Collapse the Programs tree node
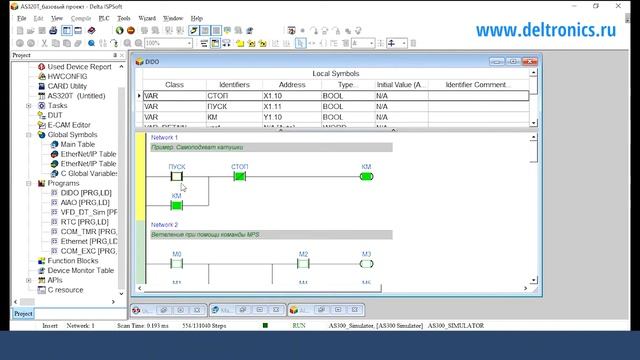The image size is (640, 360). (x=29, y=183)
